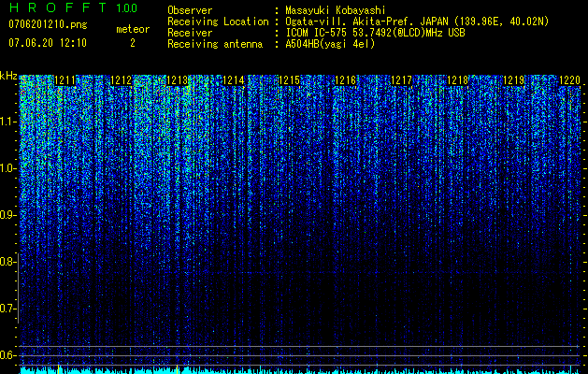Screen dimensions: 588x374
Task: Click the date stamp 07.06.20 12:10
Action: (x=48, y=43)
